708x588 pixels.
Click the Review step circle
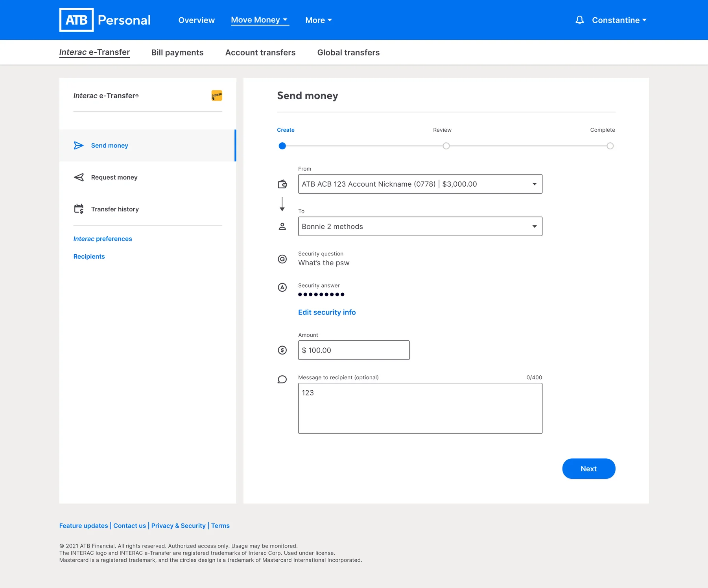coord(446,146)
